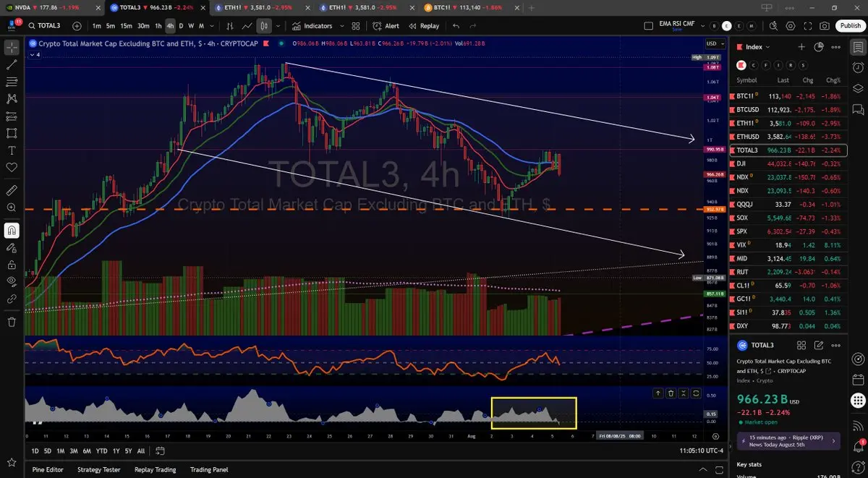Select the Text annotation tool
868x478 pixels.
(x=12, y=150)
